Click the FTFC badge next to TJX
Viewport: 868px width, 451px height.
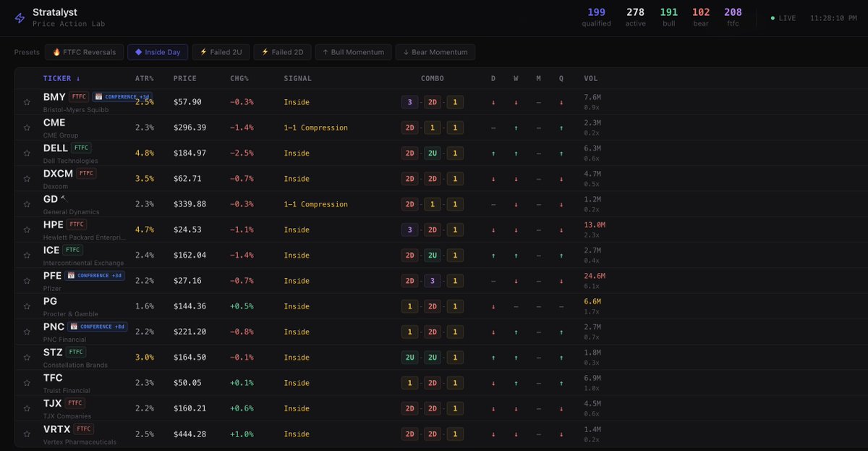(x=75, y=403)
